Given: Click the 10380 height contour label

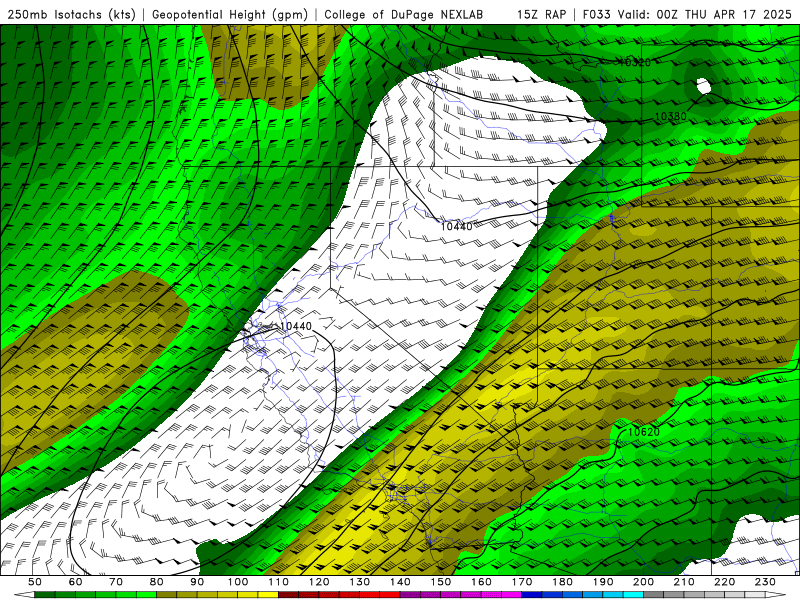Looking at the screenshot, I should point(670,116).
